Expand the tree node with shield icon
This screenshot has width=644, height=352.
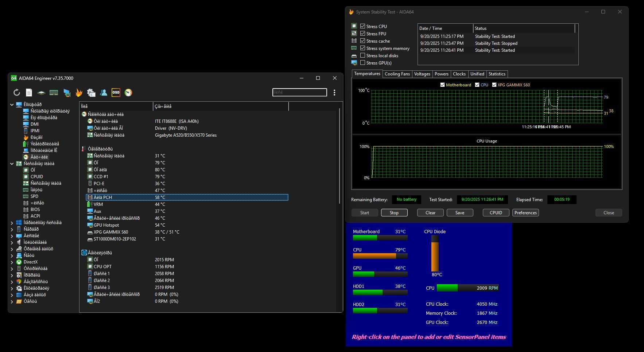[x=12, y=282]
